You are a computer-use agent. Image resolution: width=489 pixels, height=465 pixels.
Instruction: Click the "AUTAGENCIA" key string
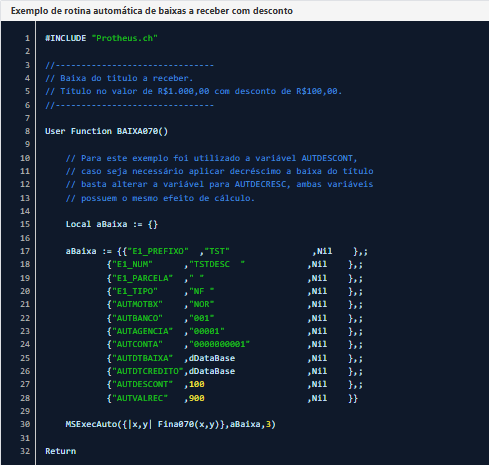142,331
